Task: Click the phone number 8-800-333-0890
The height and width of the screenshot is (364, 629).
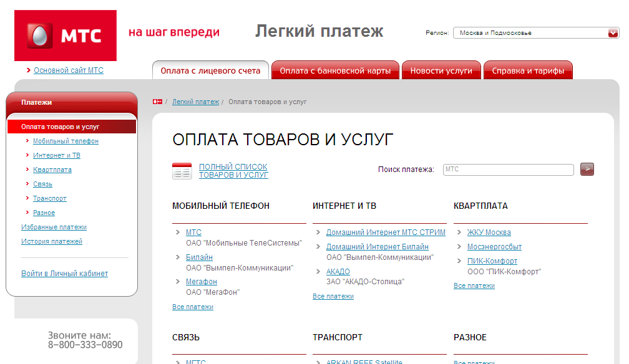Action: point(85,345)
